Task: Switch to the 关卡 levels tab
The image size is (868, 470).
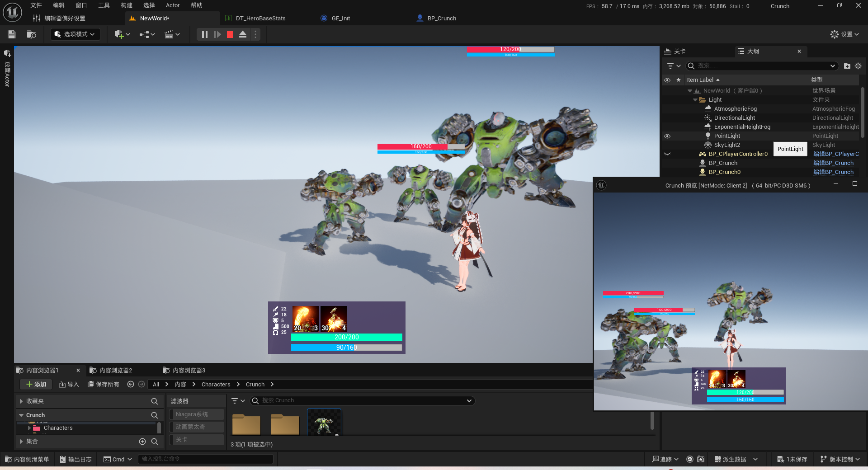Action: pos(679,52)
